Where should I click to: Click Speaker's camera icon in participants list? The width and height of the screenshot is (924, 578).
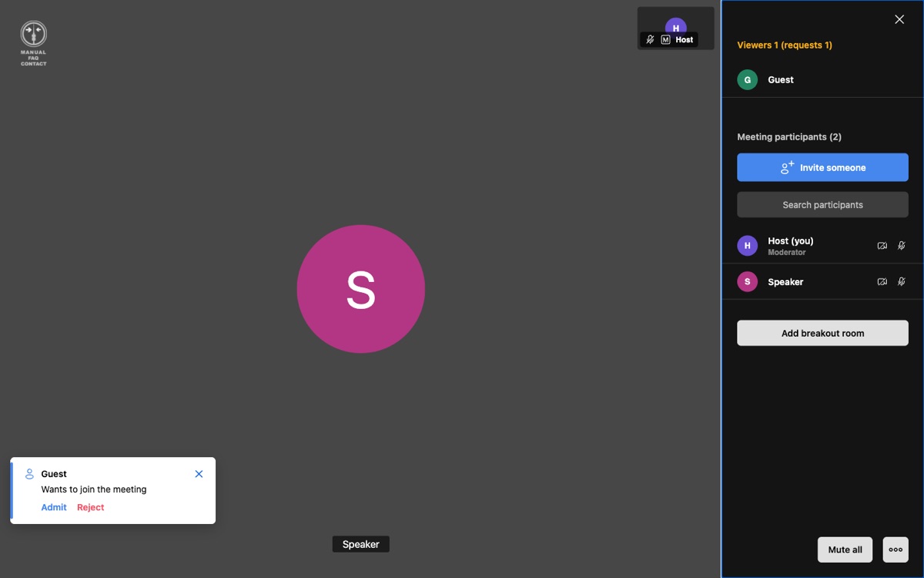[x=882, y=282]
